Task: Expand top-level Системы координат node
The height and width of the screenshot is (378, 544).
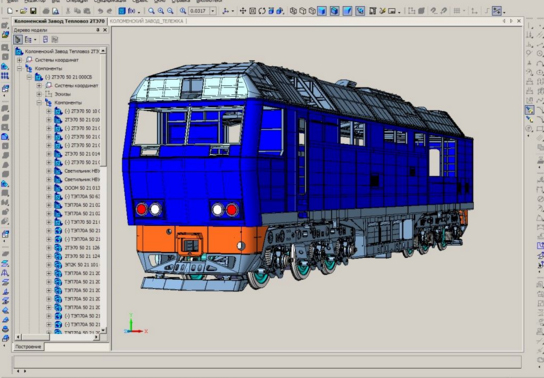Action: (20, 60)
